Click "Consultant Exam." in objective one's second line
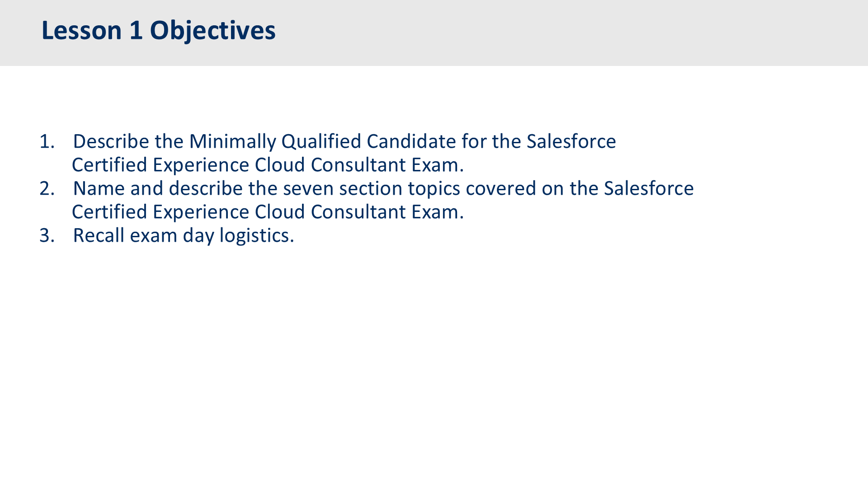The height and width of the screenshot is (488, 868). point(387,165)
